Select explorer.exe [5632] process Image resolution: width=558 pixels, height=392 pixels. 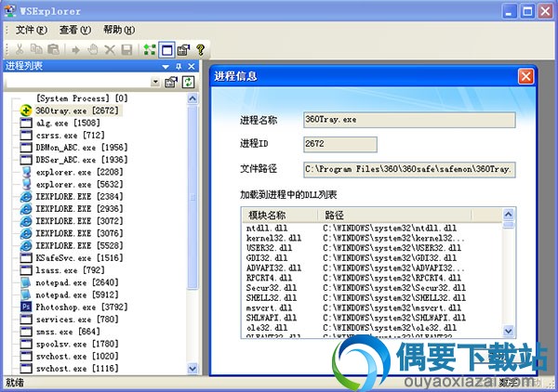click(x=79, y=185)
